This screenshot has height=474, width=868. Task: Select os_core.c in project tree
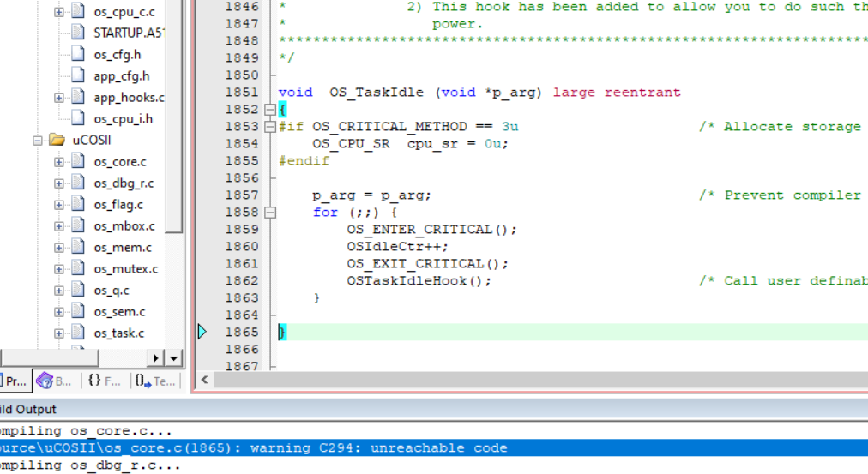coord(120,162)
